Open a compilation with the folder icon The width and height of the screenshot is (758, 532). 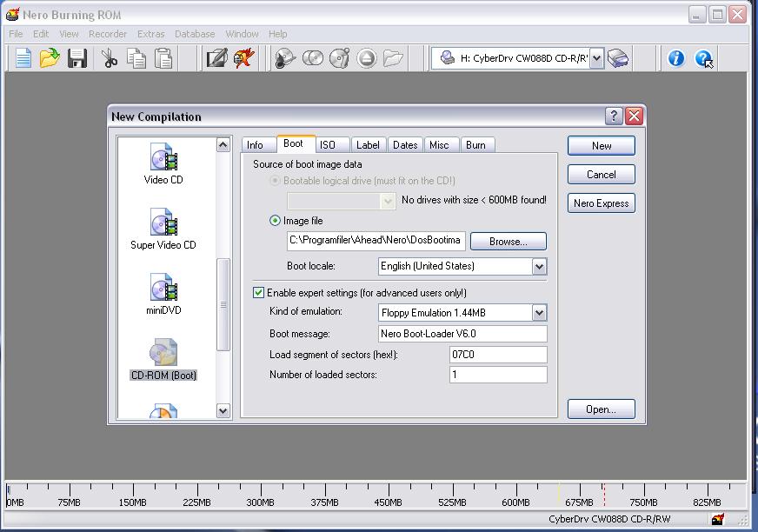(x=50, y=59)
